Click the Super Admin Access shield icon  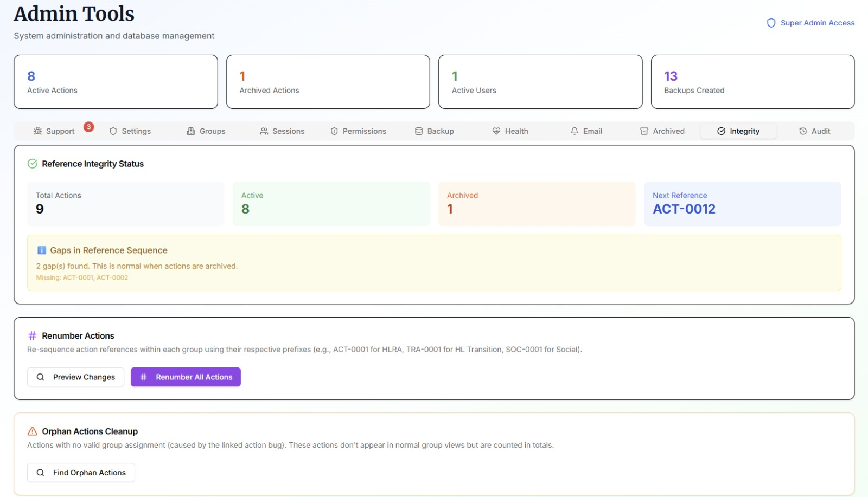(x=771, y=23)
